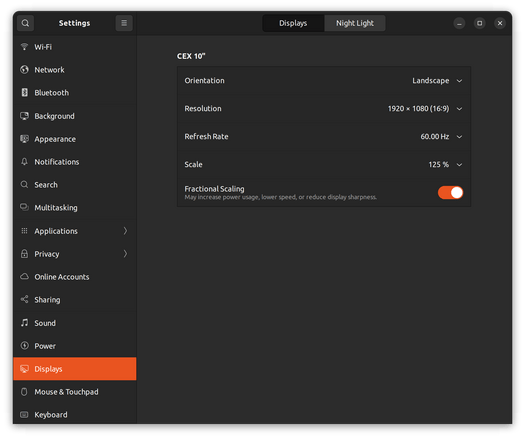
Task: Click the Privacy lock icon
Action: 24,253
